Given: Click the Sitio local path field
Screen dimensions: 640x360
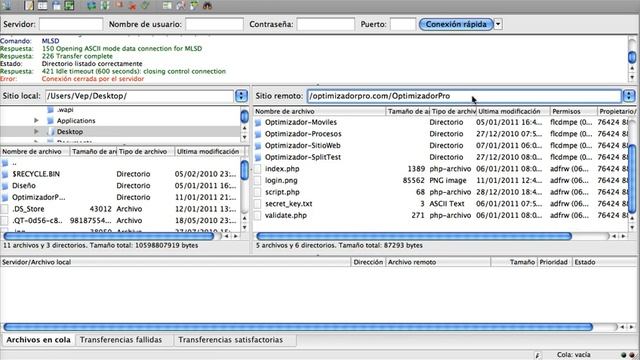Looking at the screenshot, I should coord(140,96).
